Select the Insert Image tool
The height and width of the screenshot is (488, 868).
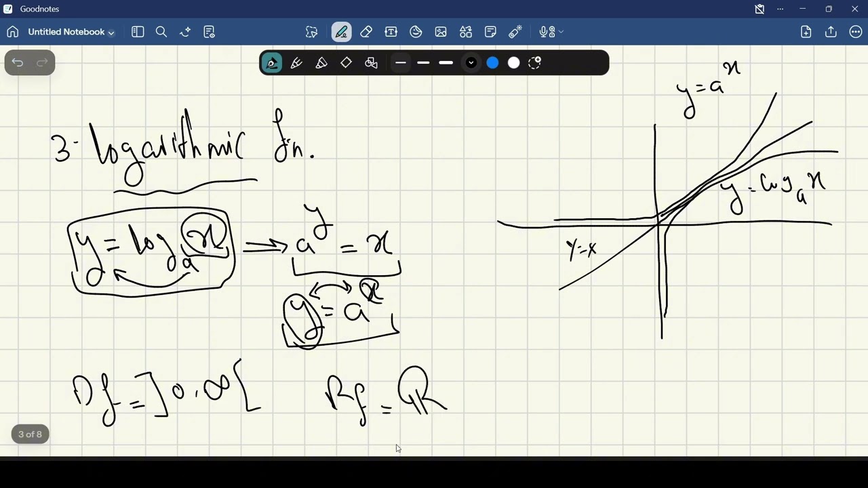[x=441, y=32]
